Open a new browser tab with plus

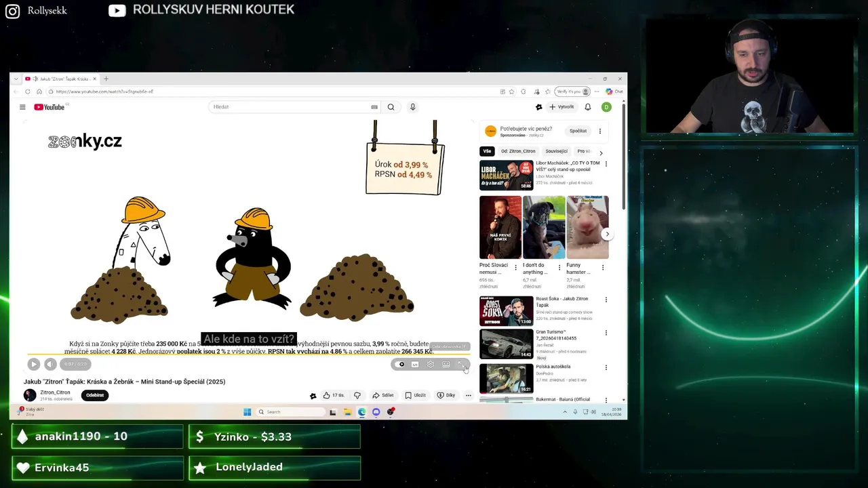click(x=106, y=79)
